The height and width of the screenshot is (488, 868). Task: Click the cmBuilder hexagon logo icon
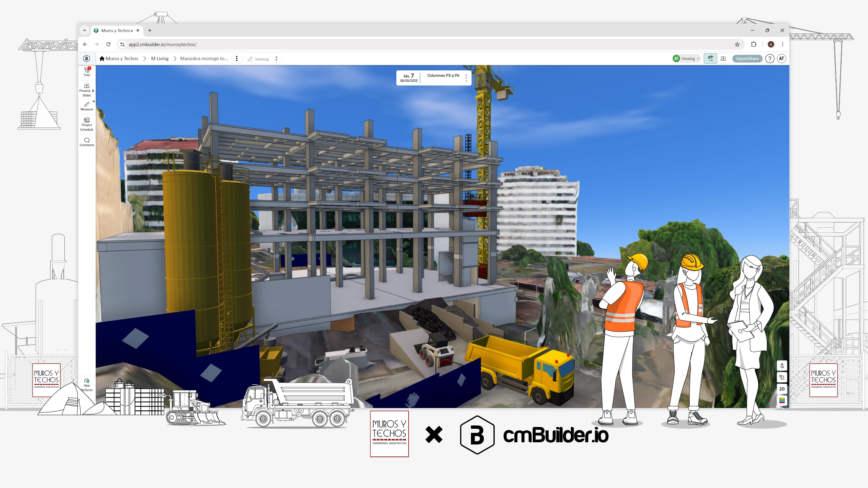click(87, 59)
